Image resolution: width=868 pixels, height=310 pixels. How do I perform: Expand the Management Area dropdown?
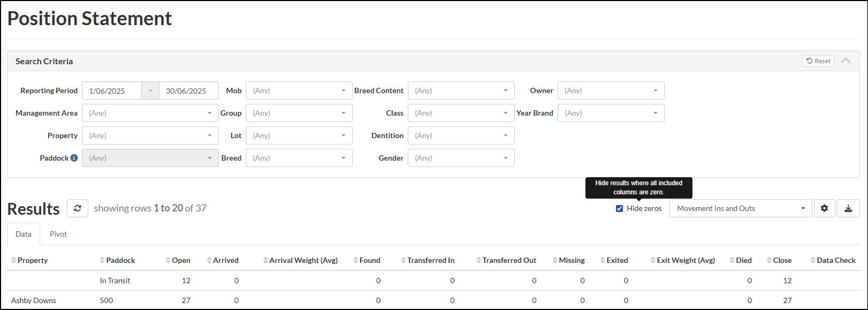tap(150, 113)
